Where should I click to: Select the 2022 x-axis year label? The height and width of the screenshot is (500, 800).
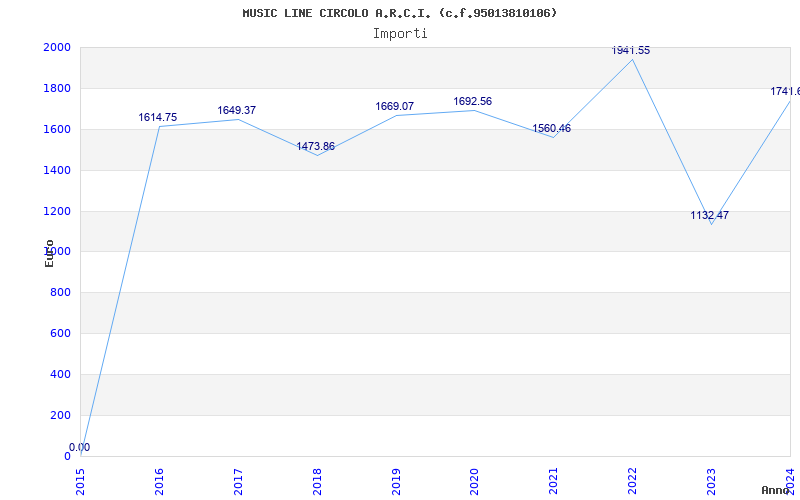[632, 482]
